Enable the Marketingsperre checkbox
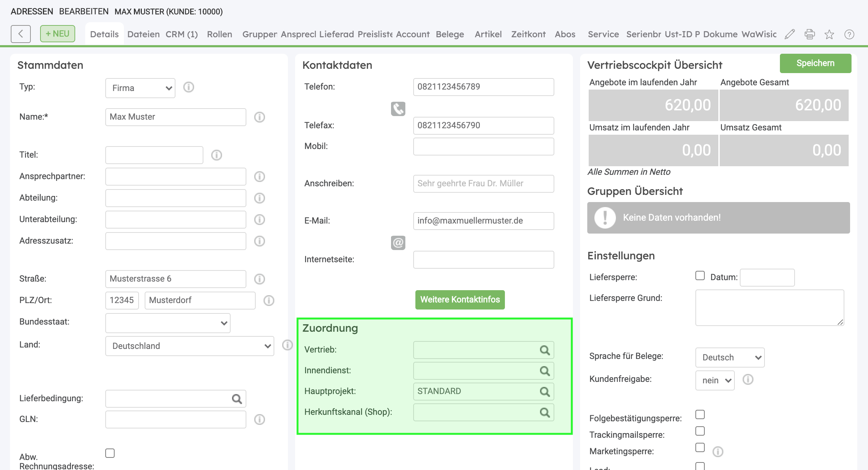 pyautogui.click(x=700, y=447)
